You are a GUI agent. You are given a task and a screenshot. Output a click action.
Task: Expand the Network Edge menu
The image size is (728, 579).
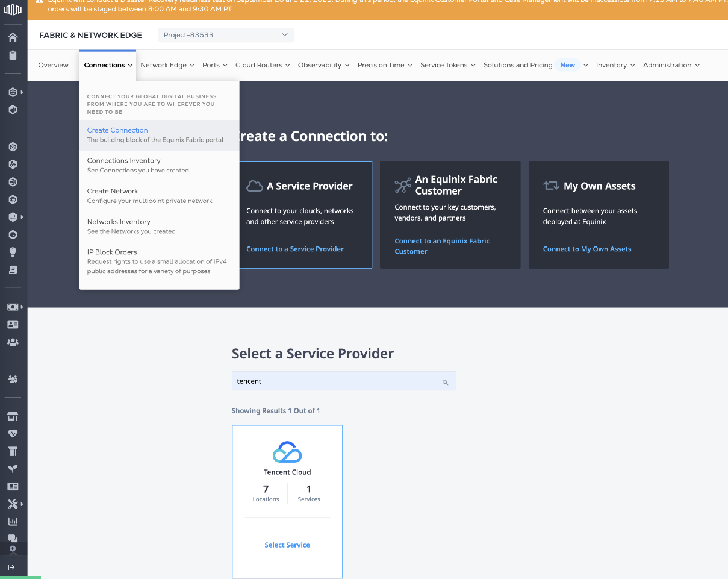click(167, 65)
